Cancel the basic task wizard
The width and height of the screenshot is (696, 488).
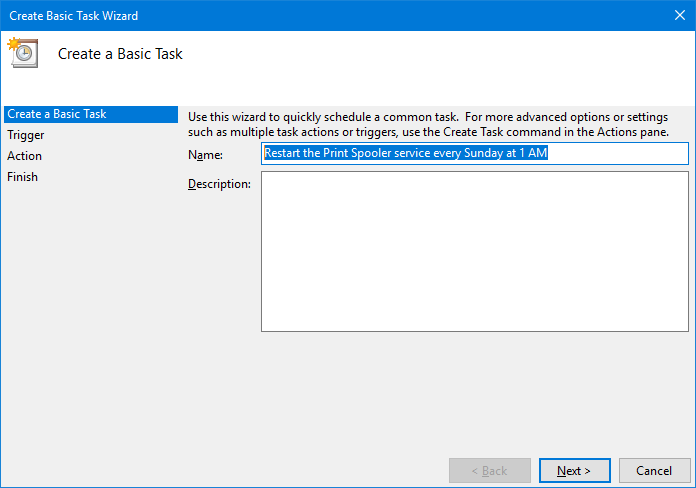click(654, 470)
